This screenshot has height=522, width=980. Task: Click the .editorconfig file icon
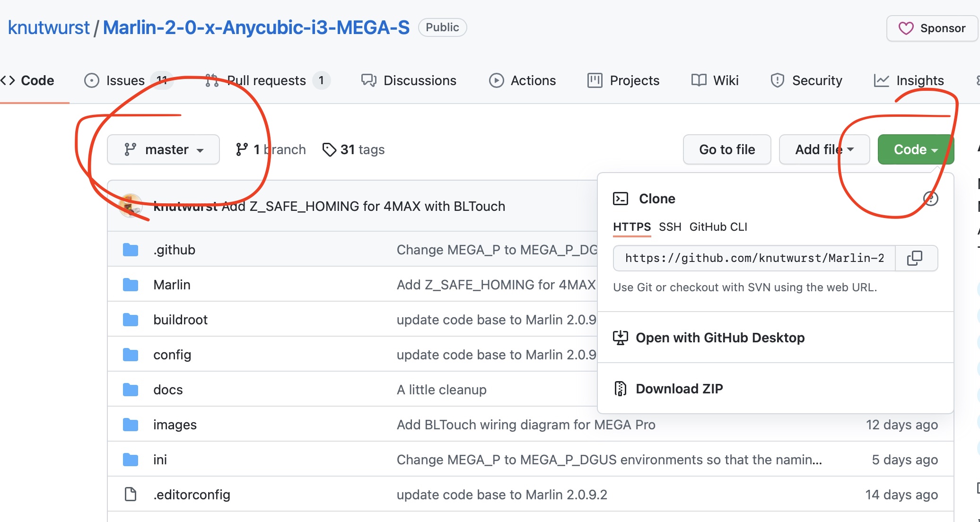pyautogui.click(x=131, y=495)
